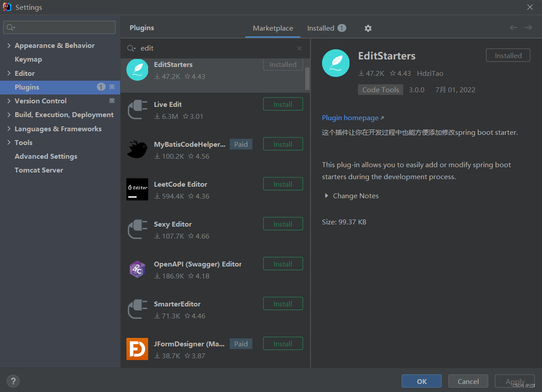This screenshot has height=392, width=542.
Task: Install the SmarterEditor plugin
Action: coord(283,304)
